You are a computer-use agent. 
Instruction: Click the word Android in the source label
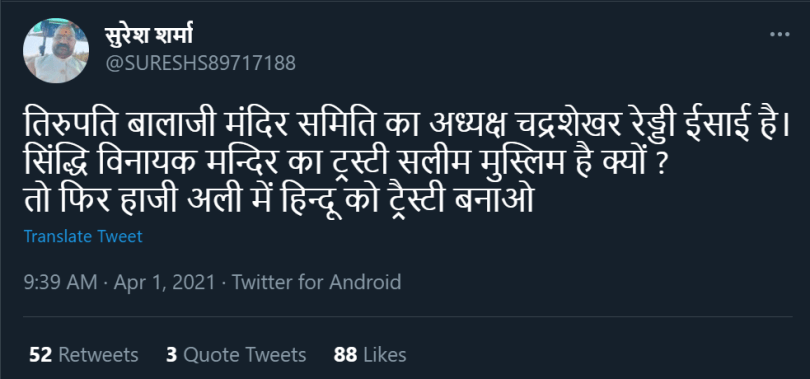[365, 282]
